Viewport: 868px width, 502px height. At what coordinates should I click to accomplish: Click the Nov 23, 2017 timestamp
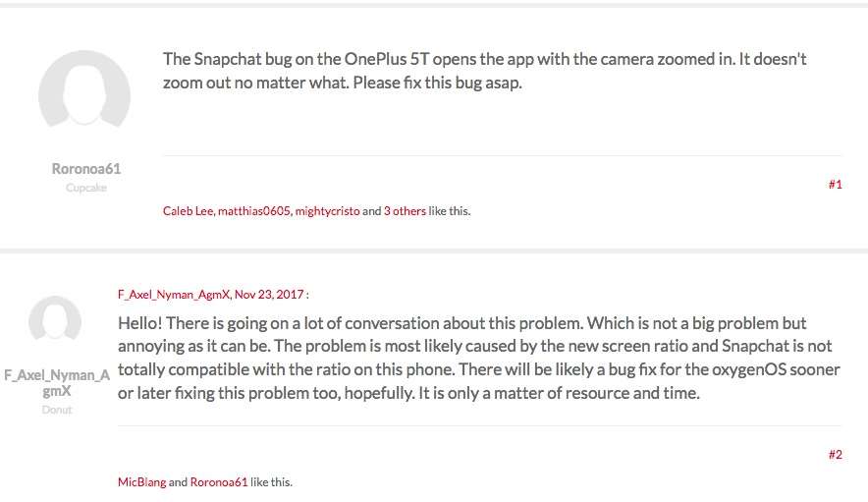point(269,294)
